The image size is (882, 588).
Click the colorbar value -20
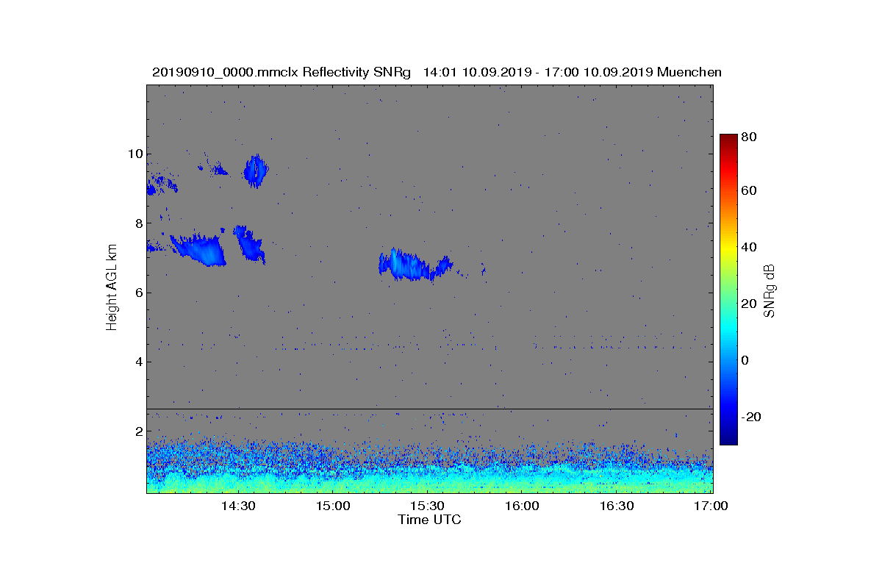click(752, 417)
